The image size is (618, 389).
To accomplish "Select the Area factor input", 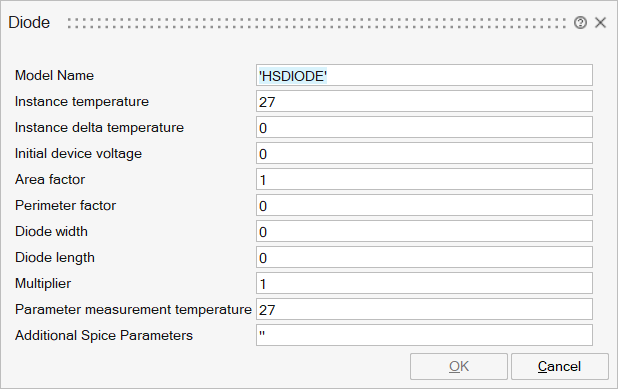I will click(424, 179).
